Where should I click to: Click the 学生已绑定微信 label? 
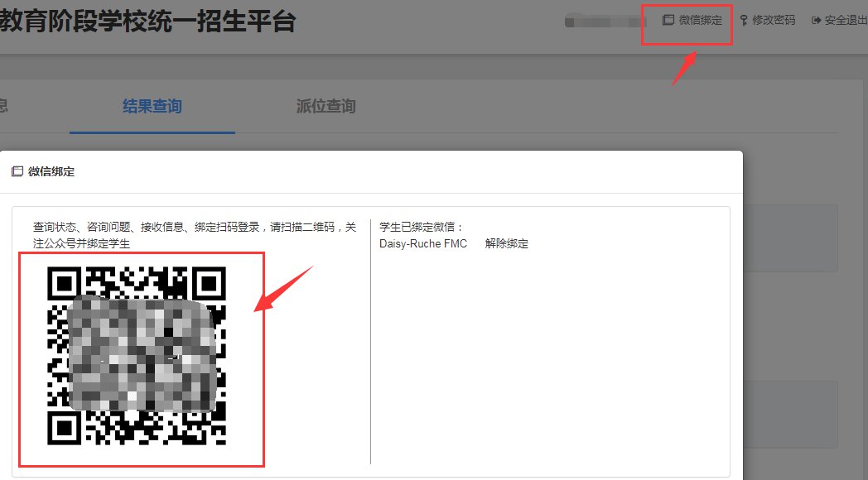pyautogui.click(x=421, y=227)
